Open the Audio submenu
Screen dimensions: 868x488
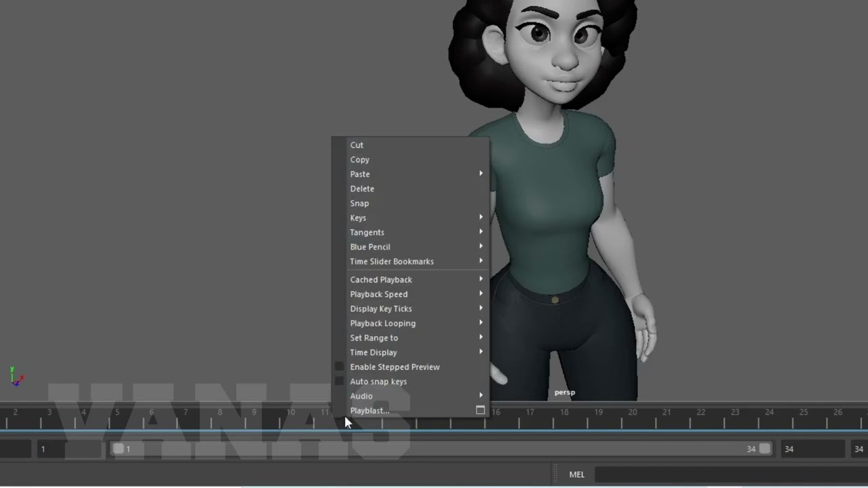click(410, 396)
